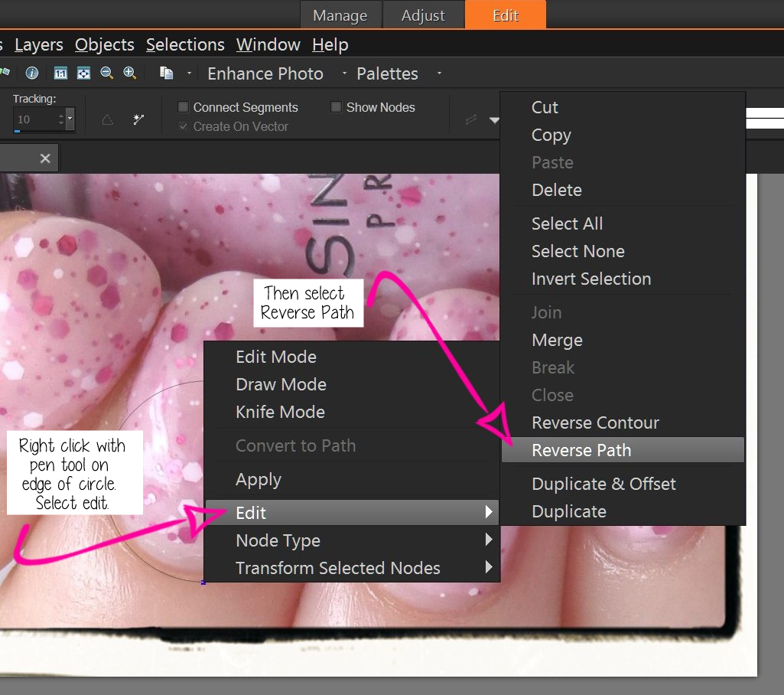Select the node editing wand icon
Screen dimensions: 784x695
138,119
